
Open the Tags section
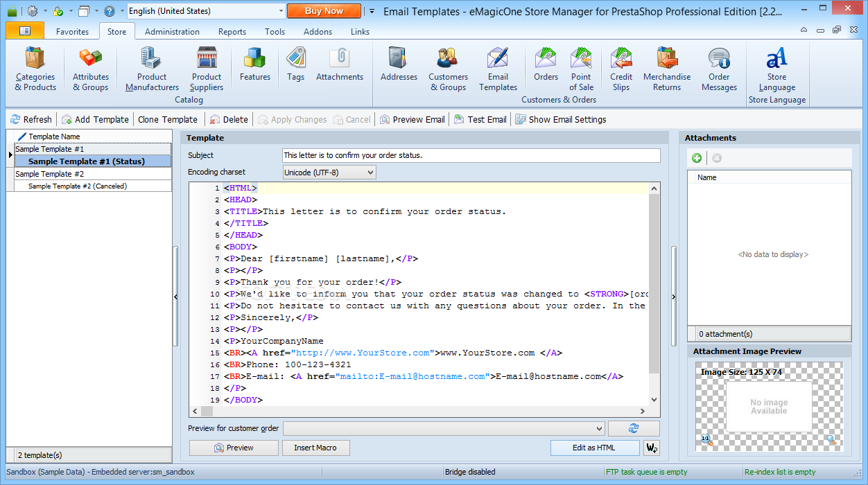pos(296,64)
